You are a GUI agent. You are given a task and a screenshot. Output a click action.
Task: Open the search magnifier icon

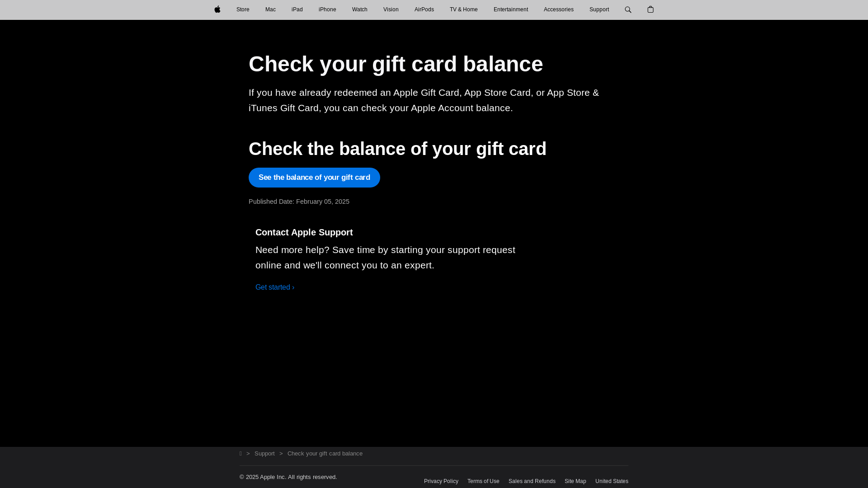(x=628, y=9)
